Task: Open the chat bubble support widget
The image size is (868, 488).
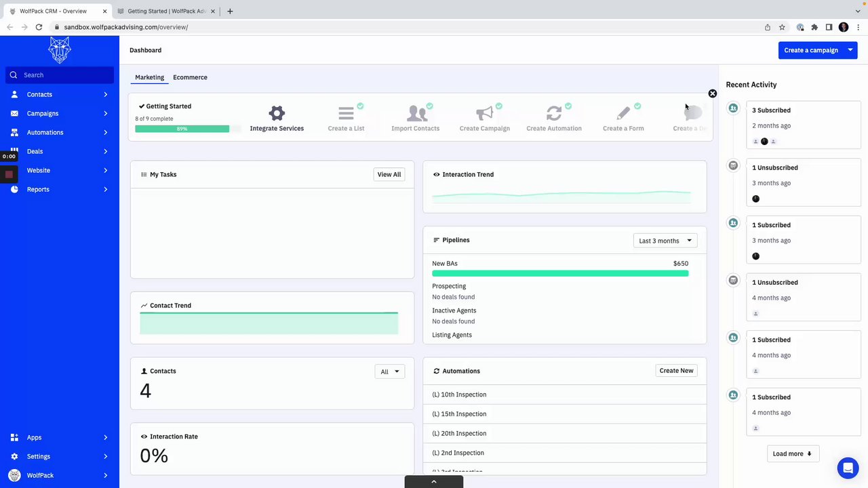Action: [848, 468]
